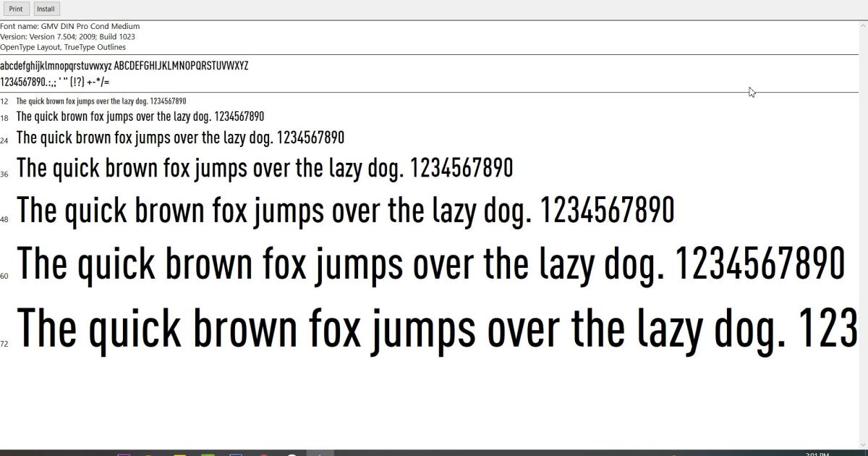868x456 pixels.
Task: Click the version line showing Build 1023
Action: pyautogui.click(x=67, y=36)
